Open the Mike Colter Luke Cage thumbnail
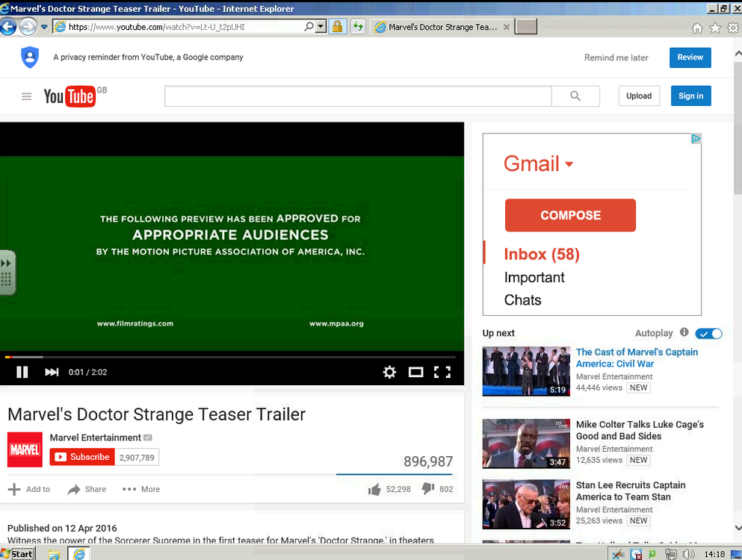Screen dimensions: 742x560 point(526,444)
